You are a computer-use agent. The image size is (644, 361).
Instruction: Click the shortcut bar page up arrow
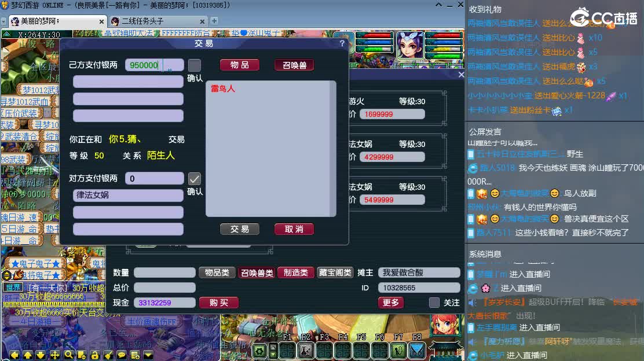(x=273, y=348)
